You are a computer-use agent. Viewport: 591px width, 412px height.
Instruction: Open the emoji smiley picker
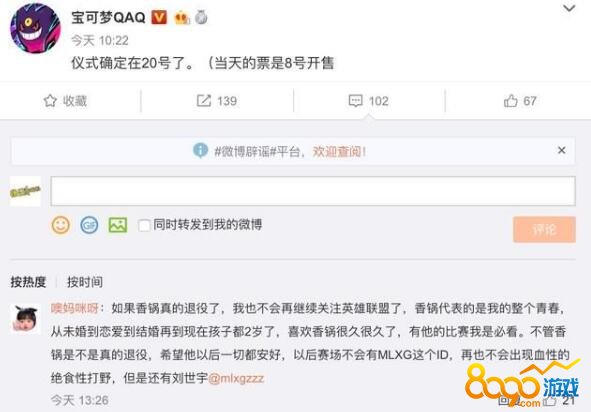[x=61, y=225]
